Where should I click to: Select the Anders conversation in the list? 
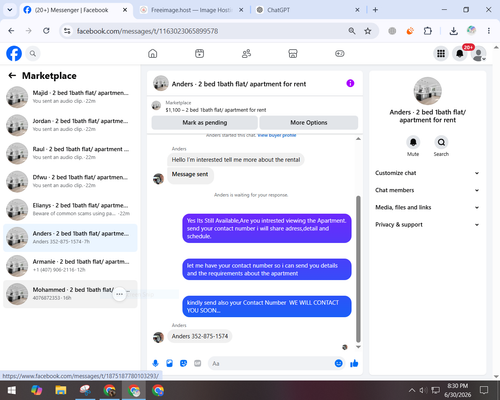(x=70, y=238)
